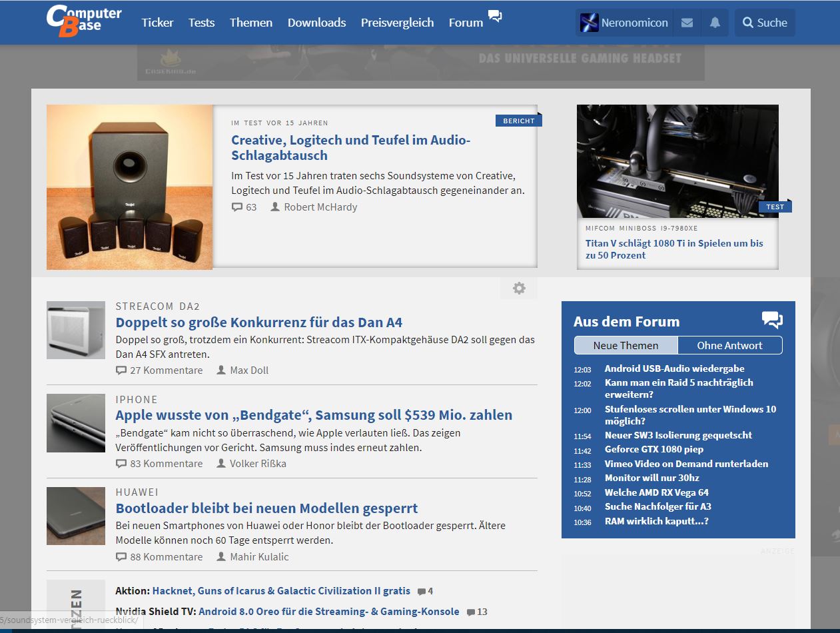
Task: Open thread Geforce GTX 1080 piep
Action: click(654, 450)
